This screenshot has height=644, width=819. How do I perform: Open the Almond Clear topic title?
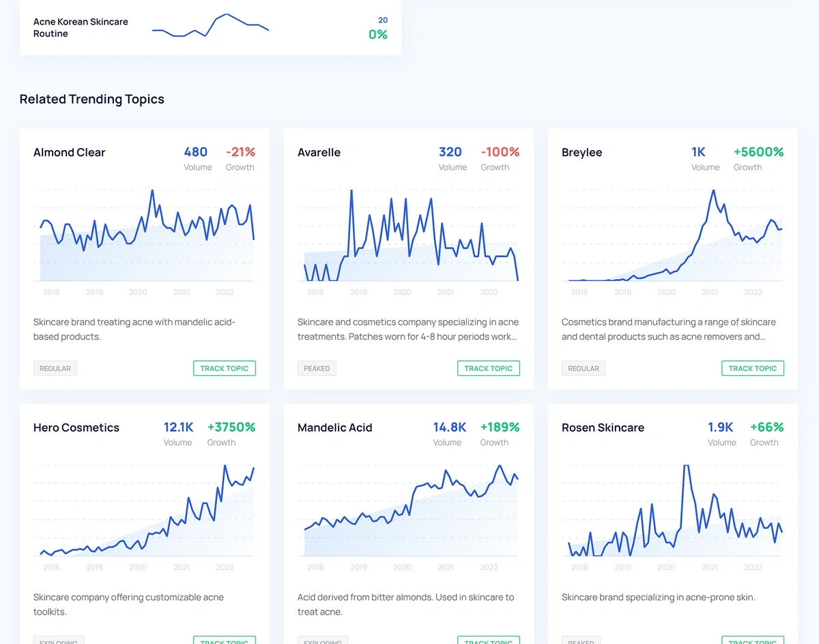(x=70, y=152)
